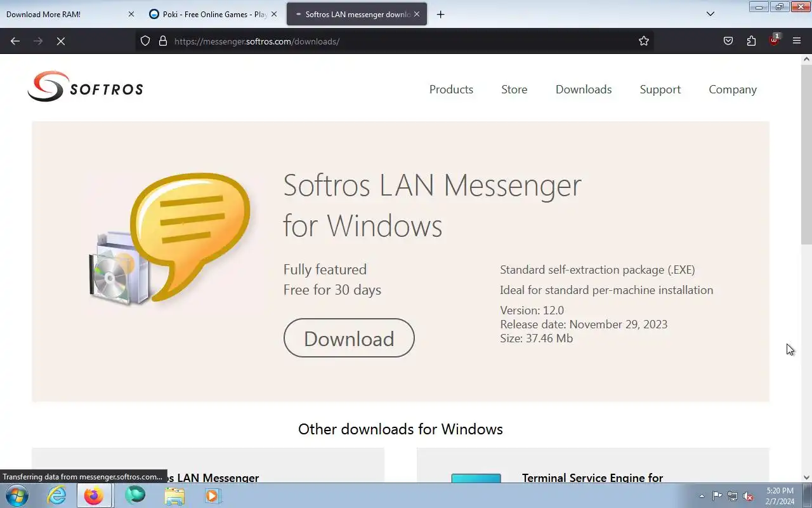Open the Firefox extensions menu
Viewport: 812px width, 508px height.
(751, 41)
